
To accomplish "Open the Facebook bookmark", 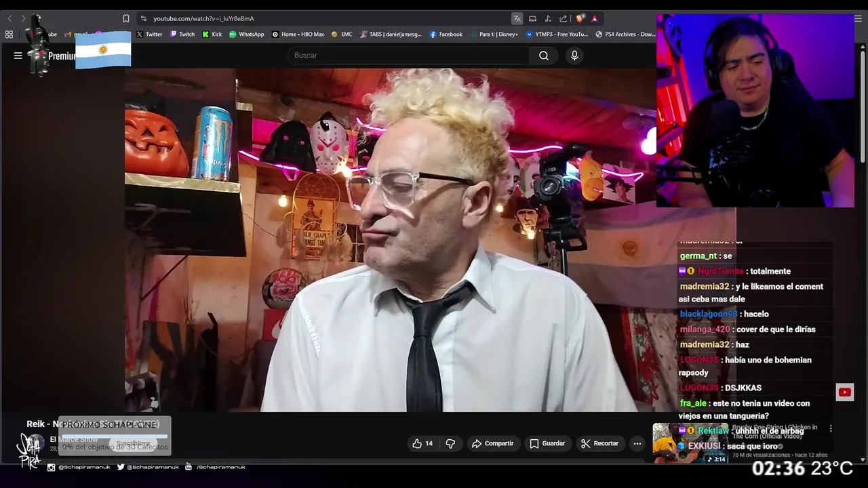I will [446, 35].
